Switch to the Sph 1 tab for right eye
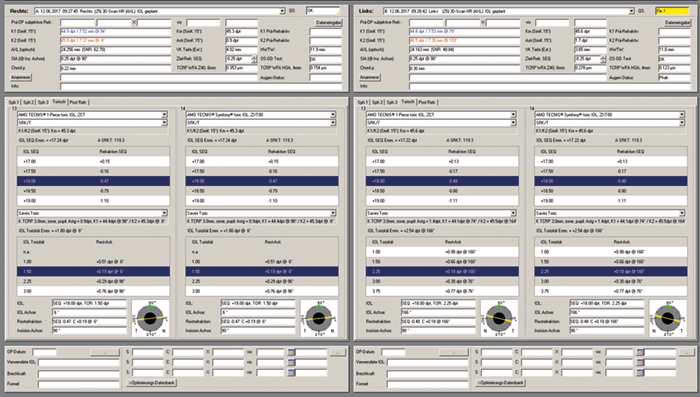This screenshot has width=700, height=397. coord(14,102)
